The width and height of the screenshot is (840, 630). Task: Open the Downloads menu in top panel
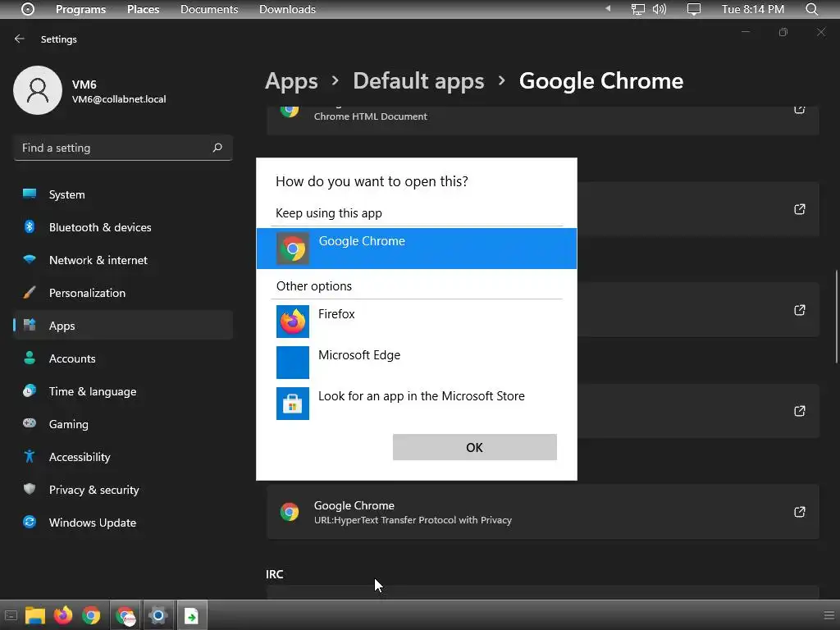pyautogui.click(x=287, y=9)
